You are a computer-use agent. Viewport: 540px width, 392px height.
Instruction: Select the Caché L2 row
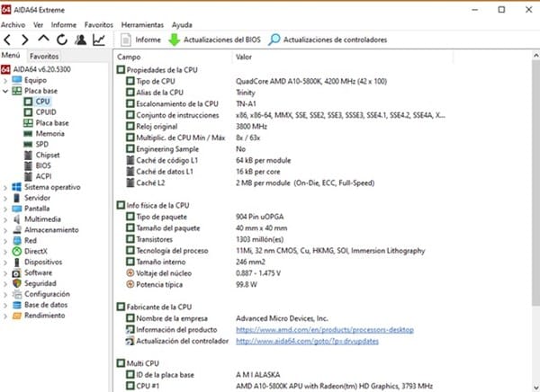click(250, 183)
